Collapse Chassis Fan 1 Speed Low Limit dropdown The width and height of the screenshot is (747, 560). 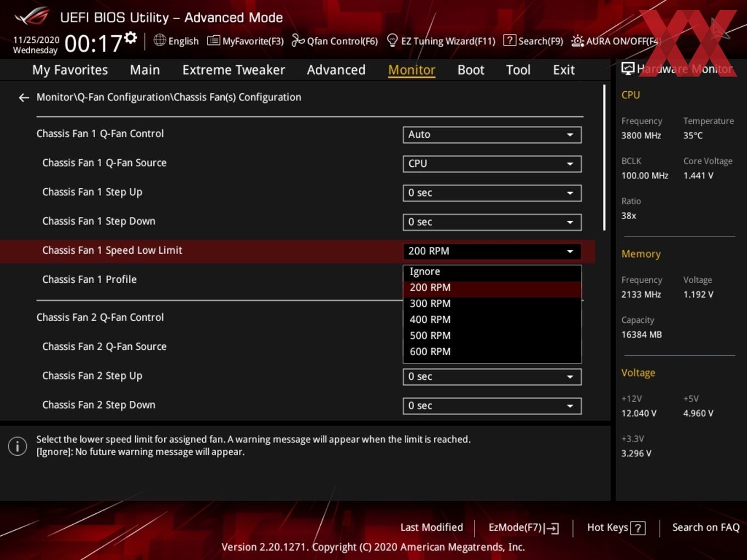pyautogui.click(x=492, y=251)
